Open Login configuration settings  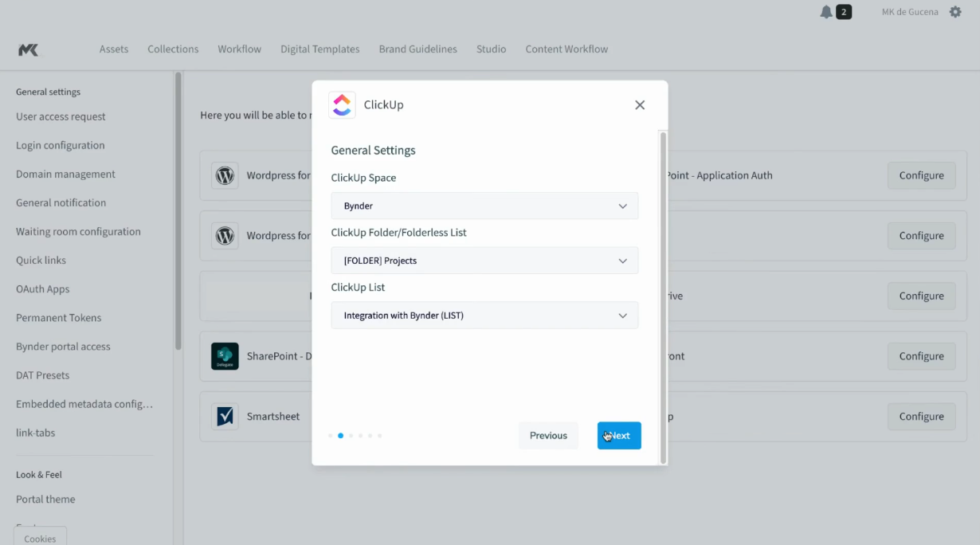pos(61,145)
